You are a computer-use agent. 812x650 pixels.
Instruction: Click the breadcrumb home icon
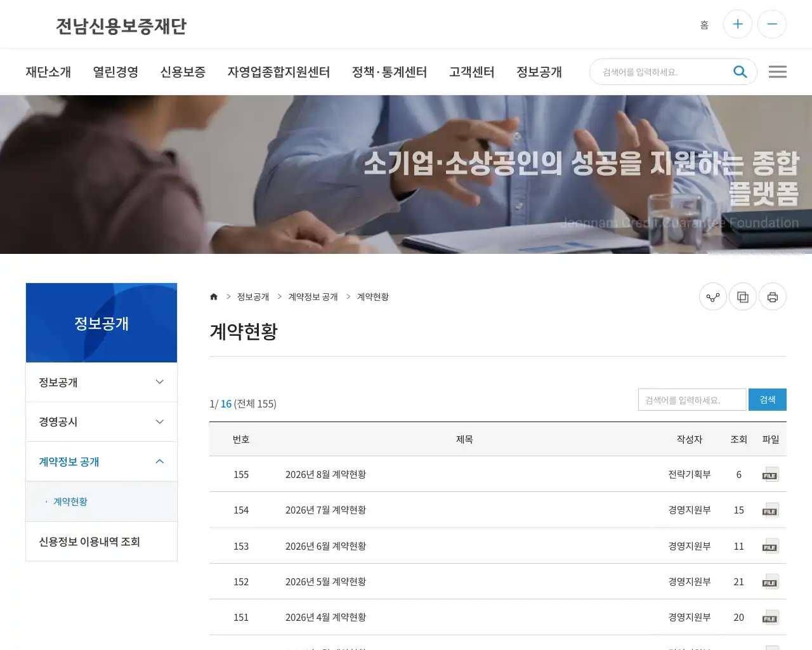point(214,296)
